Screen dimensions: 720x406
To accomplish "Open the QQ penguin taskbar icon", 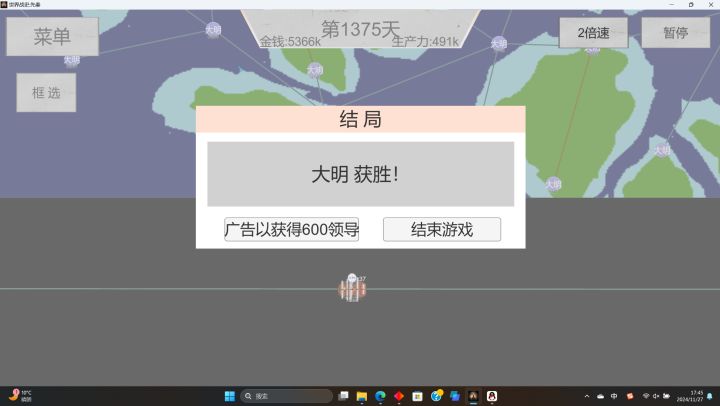I will (x=492, y=396).
